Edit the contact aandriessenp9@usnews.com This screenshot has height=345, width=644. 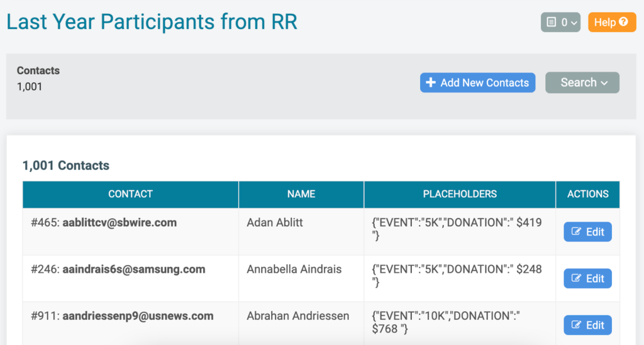click(588, 325)
